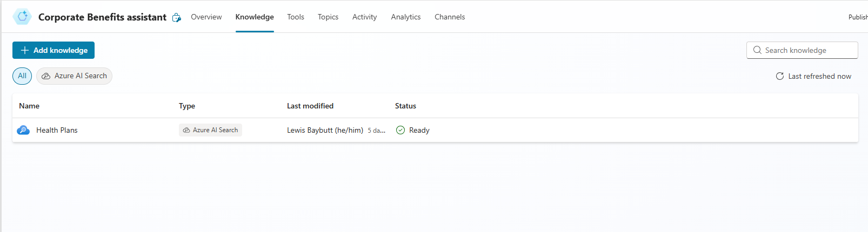The width and height of the screenshot is (868, 232).
Task: Click the Corporate Benefits assistant agent logo
Action: 23,17
